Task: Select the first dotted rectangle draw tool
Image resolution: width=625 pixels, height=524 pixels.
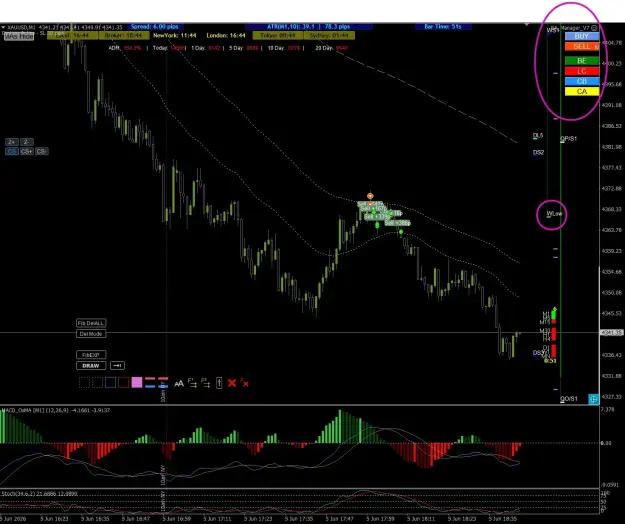Action: [x=84, y=383]
